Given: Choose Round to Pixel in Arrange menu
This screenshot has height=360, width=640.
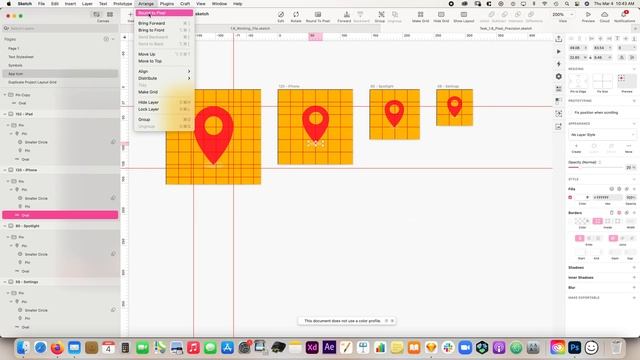Looking at the screenshot, I should click(x=164, y=13).
